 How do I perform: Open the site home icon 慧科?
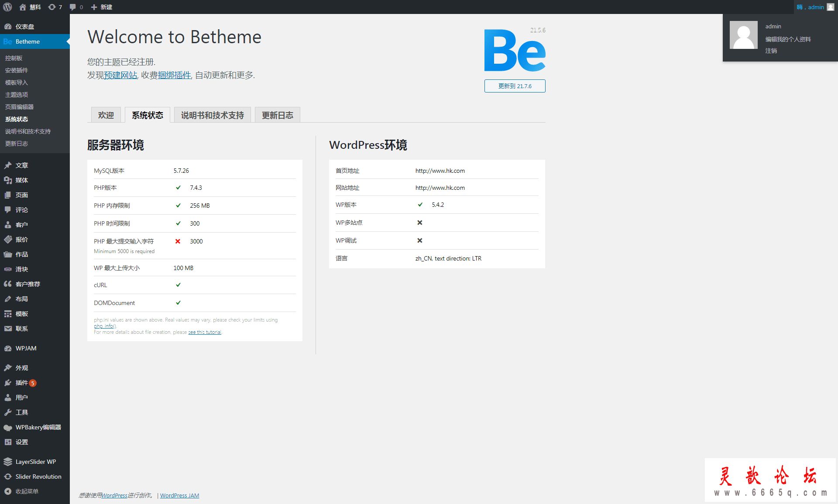(x=23, y=7)
